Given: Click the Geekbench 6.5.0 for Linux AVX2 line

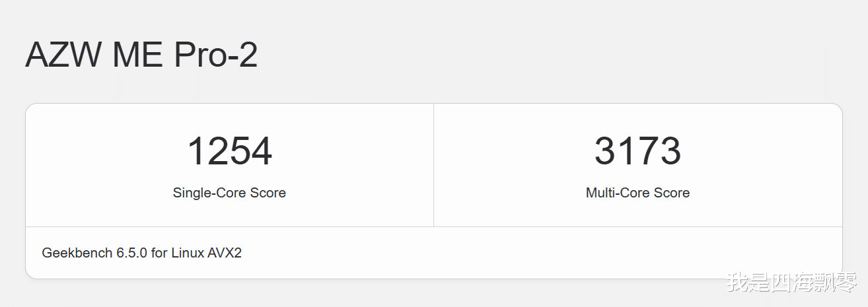Looking at the screenshot, I should (141, 252).
